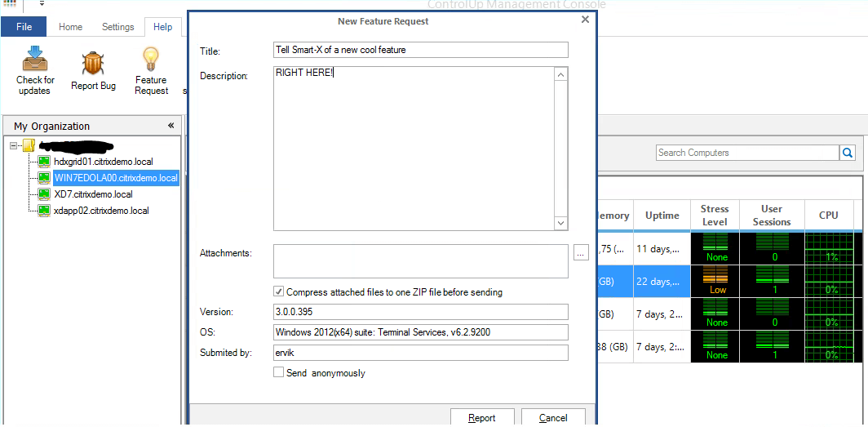
Task: Select the Help ribbon tab
Action: click(x=163, y=27)
